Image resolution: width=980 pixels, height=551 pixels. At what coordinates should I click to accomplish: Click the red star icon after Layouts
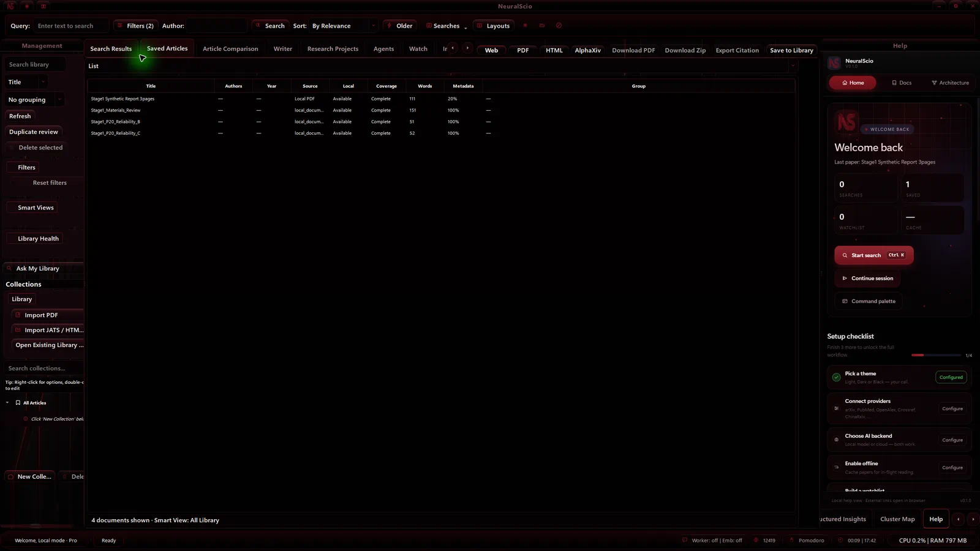(525, 26)
